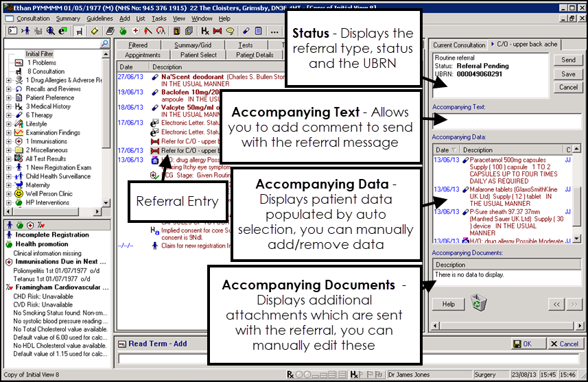This screenshot has height=382, width=588.
Task: Open the Guidelines menu
Action: (x=100, y=19)
